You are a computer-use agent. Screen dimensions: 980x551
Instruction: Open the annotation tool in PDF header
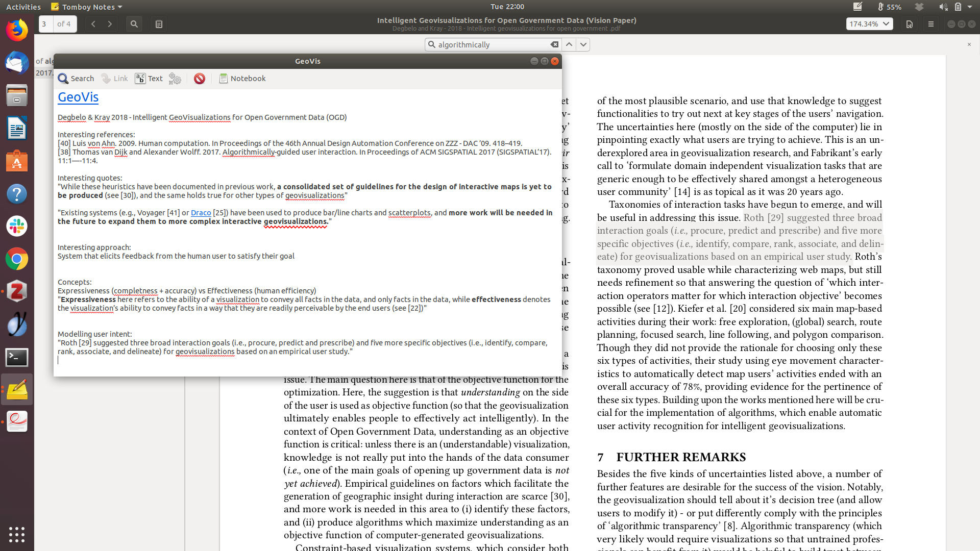pos(909,24)
